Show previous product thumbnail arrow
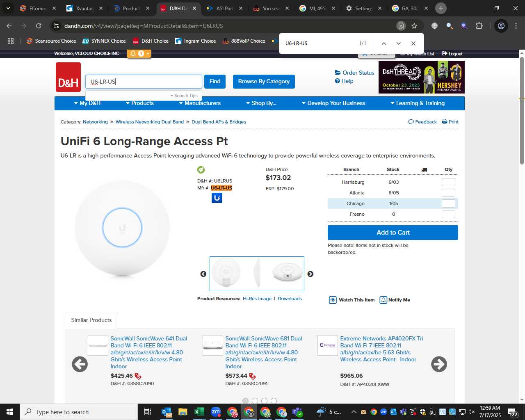Viewport: 525px width, 420px height. [x=203, y=274]
